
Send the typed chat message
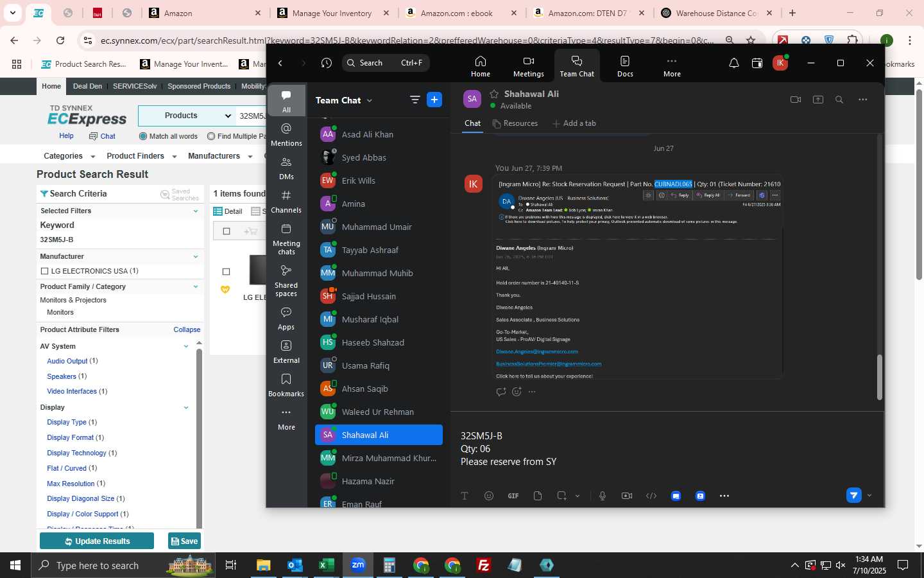tap(853, 495)
